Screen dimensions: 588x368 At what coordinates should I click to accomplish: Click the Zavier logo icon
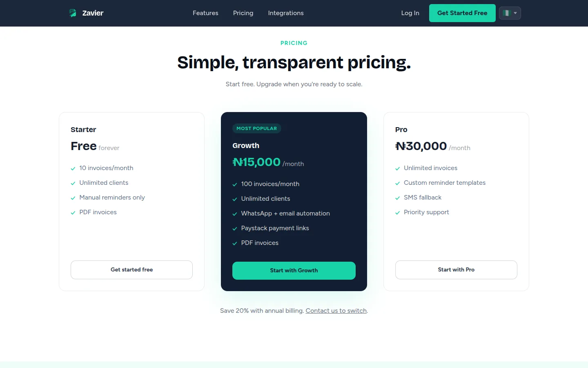[73, 13]
